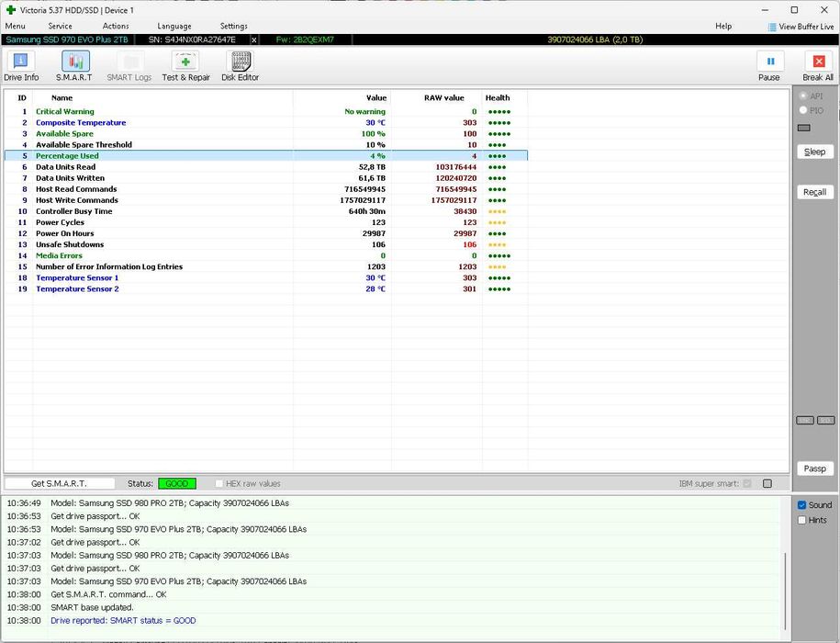Screen dimensions: 840x643
Task: Click the Get S.M.A.R.T. button
Action: (60, 483)
